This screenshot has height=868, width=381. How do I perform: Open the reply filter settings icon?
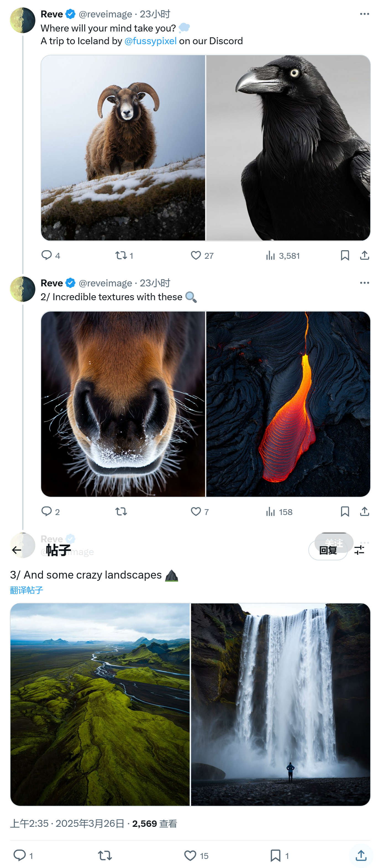[359, 550]
